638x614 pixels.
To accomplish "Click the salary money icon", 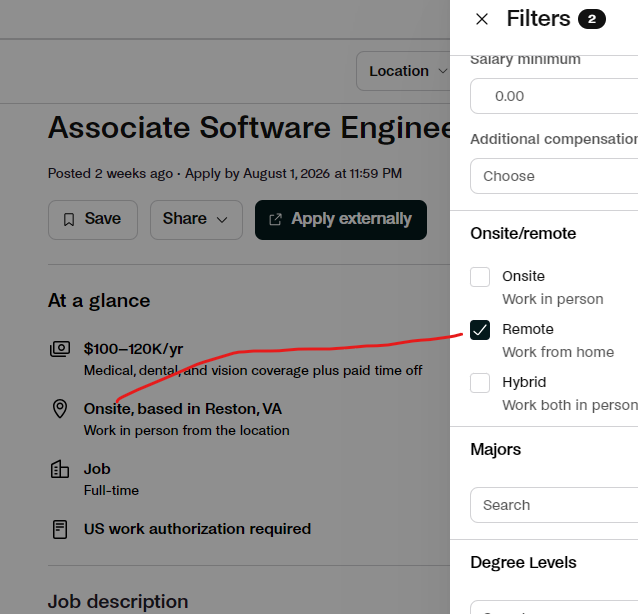I will (x=60, y=349).
